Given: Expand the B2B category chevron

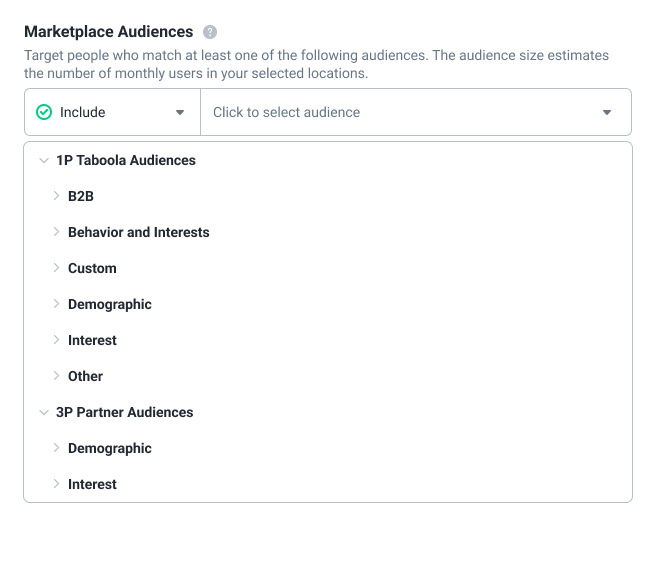Looking at the screenshot, I should point(56,196).
